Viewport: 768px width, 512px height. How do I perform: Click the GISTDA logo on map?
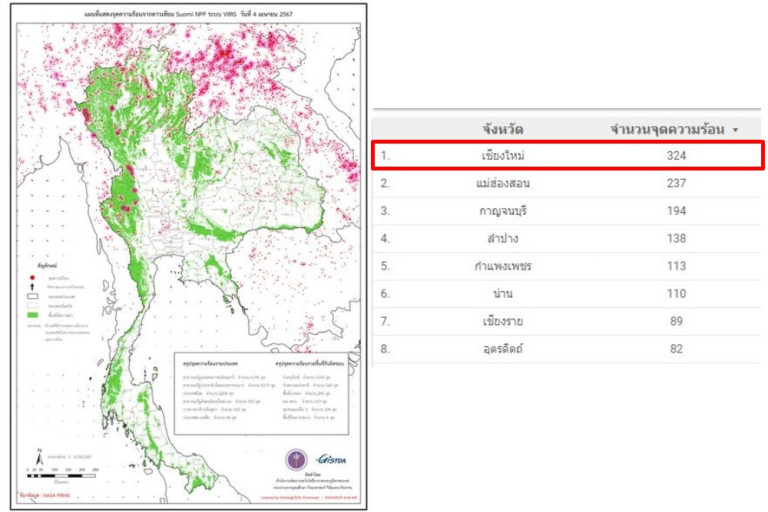tap(331, 460)
